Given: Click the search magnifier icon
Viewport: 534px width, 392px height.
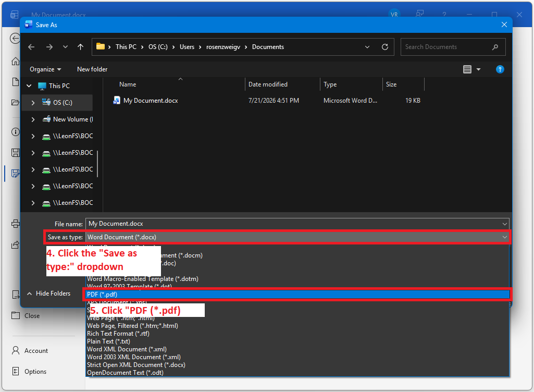Looking at the screenshot, I should pyautogui.click(x=495, y=47).
